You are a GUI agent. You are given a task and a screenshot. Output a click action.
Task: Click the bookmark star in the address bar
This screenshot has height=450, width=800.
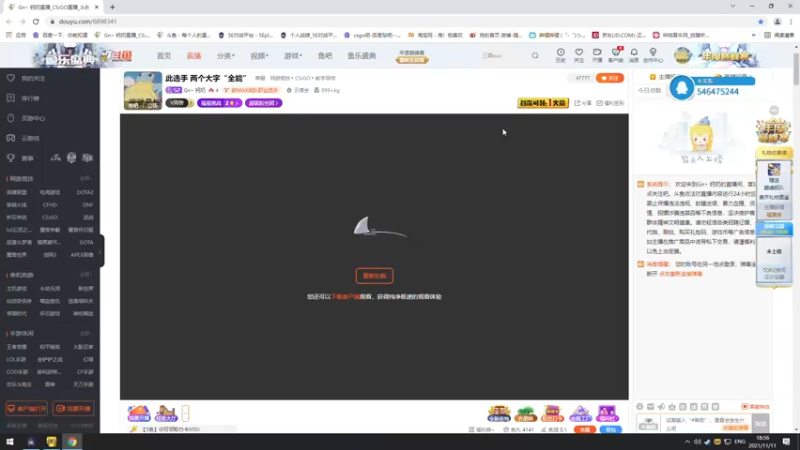(x=761, y=21)
